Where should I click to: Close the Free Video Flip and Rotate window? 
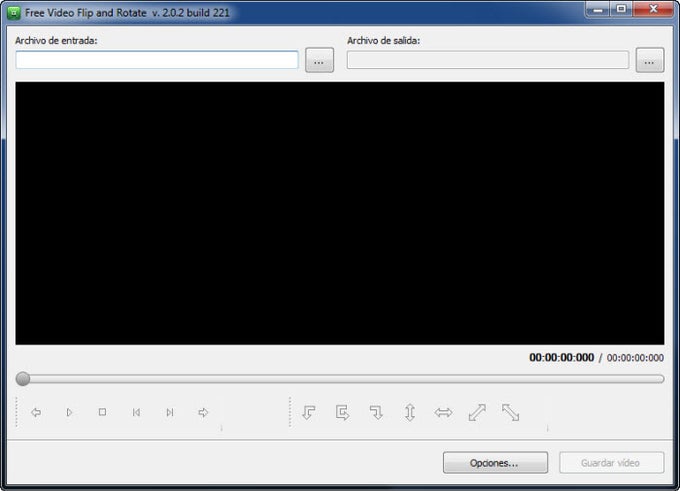[653, 9]
